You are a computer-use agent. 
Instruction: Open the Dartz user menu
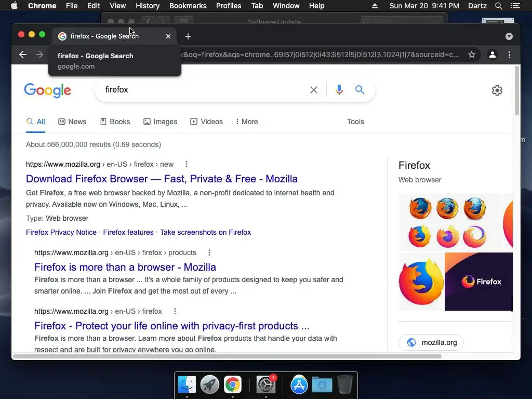click(477, 6)
